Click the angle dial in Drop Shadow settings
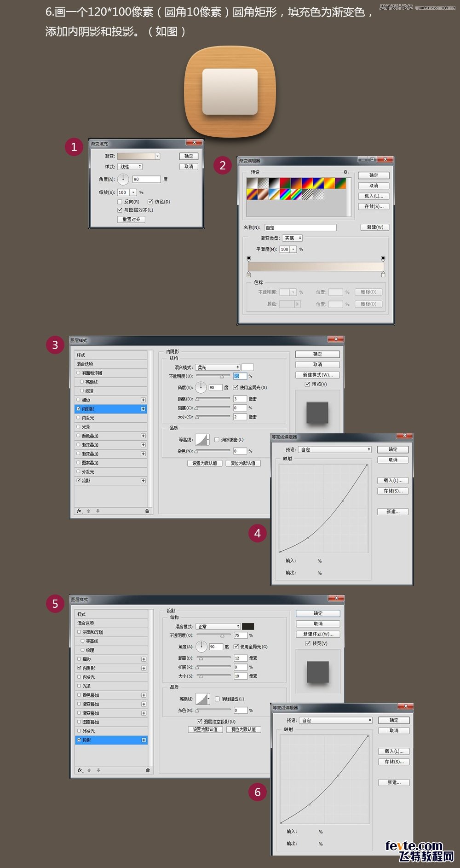The image size is (460, 868). tap(202, 647)
